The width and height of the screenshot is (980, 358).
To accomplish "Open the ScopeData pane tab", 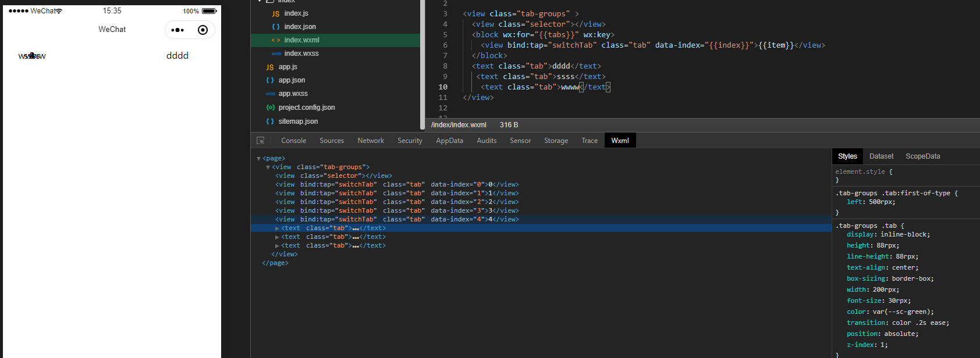I will pos(922,156).
